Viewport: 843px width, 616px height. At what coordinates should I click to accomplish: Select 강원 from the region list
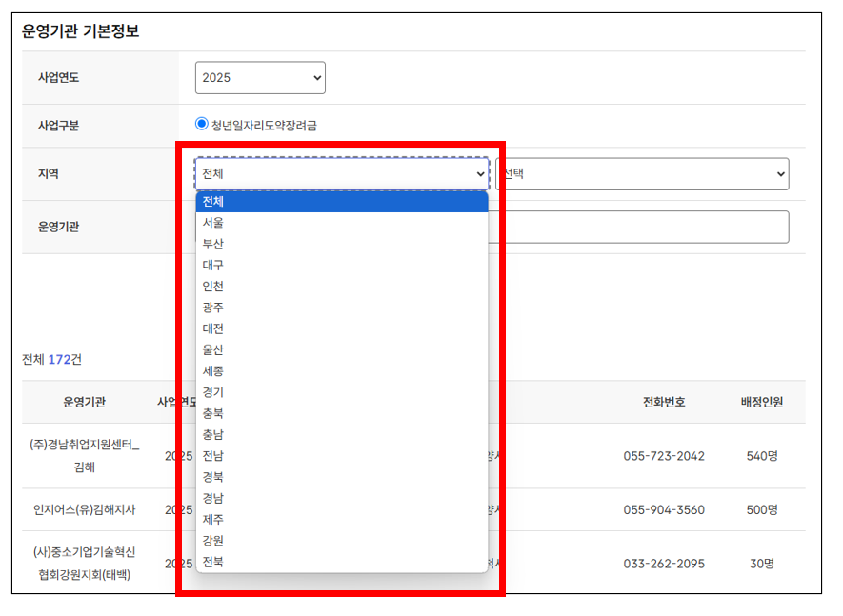214,541
